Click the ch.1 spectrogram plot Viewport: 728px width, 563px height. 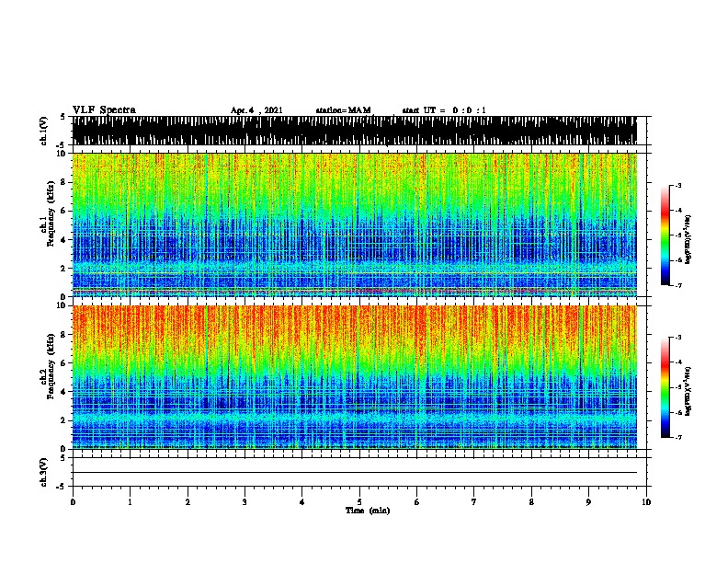[355, 224]
